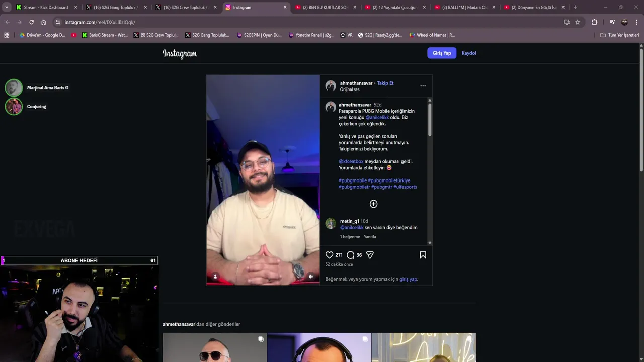
Task: Click the Chrome profile avatar
Action: pos(624,22)
